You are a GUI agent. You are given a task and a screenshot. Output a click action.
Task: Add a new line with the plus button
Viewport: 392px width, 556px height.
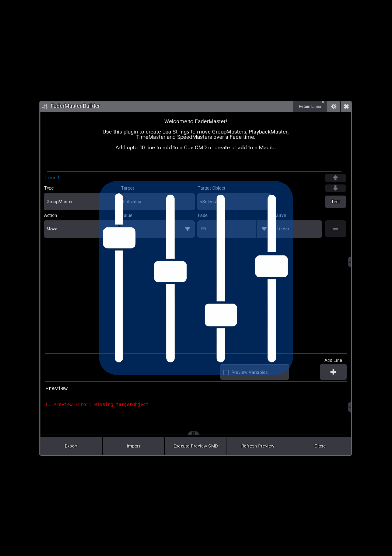click(x=333, y=372)
